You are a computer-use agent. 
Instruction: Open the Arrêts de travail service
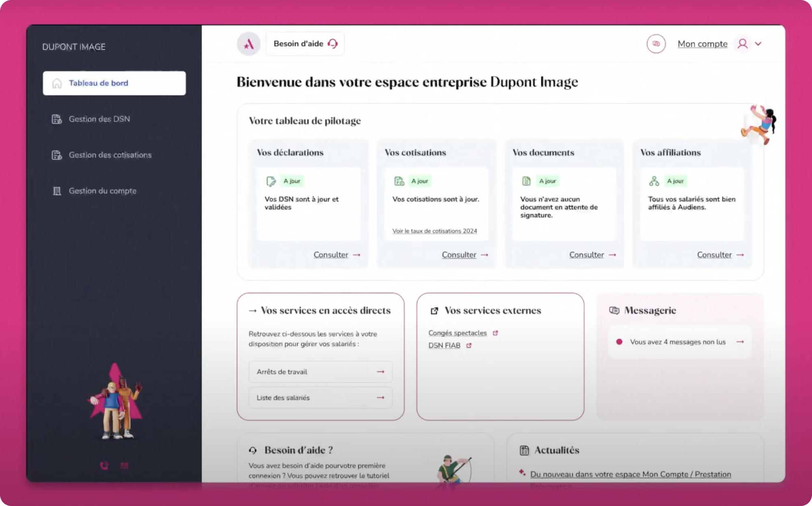[x=320, y=372]
